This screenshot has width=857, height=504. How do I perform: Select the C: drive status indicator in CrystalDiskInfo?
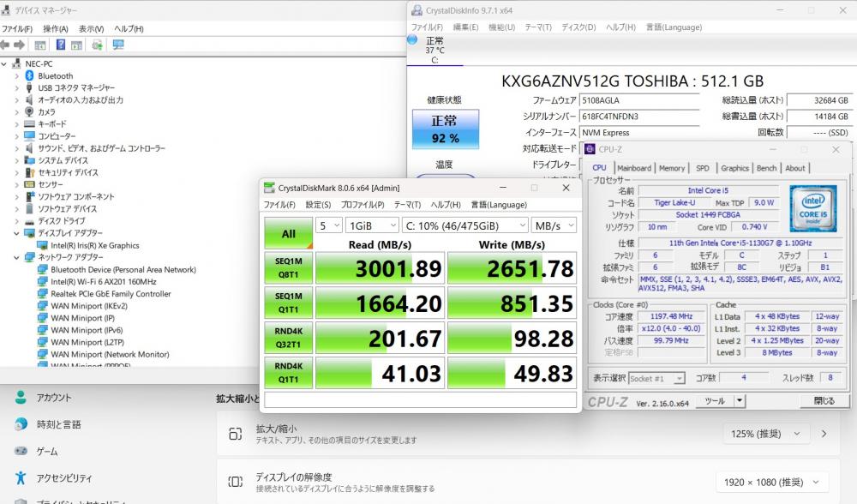click(x=434, y=51)
